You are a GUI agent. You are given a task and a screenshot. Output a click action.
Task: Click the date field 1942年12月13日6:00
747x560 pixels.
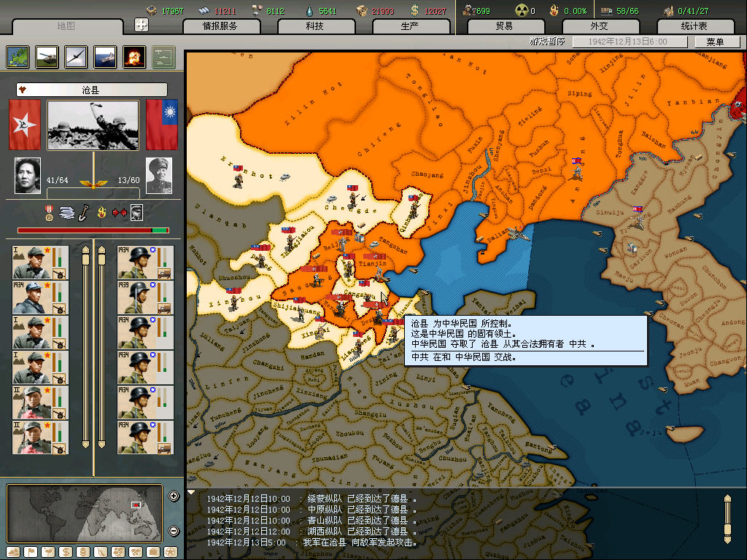point(630,42)
